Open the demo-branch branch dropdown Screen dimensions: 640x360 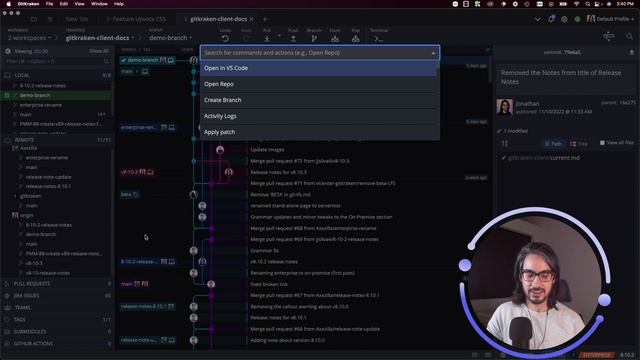170,38
